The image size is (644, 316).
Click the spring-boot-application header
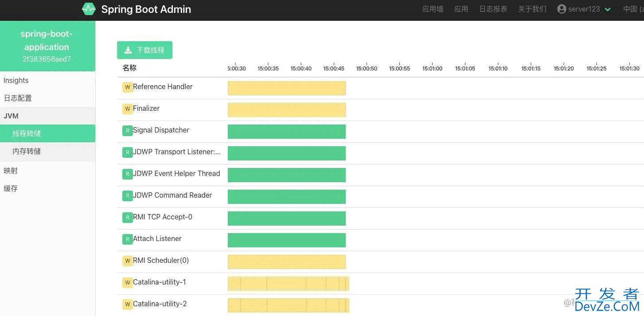47,40
